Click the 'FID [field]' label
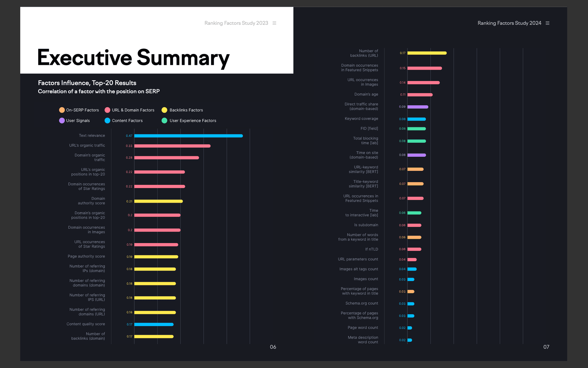Viewport: 588px width, 368px height. point(369,129)
